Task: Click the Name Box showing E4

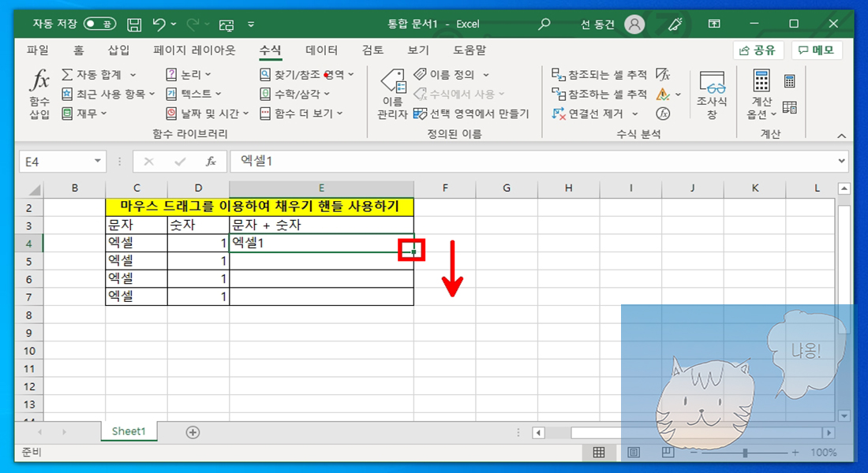Action: pos(62,162)
